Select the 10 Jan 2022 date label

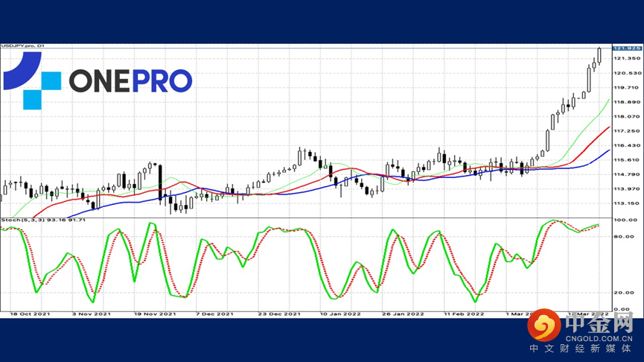pyautogui.click(x=340, y=314)
